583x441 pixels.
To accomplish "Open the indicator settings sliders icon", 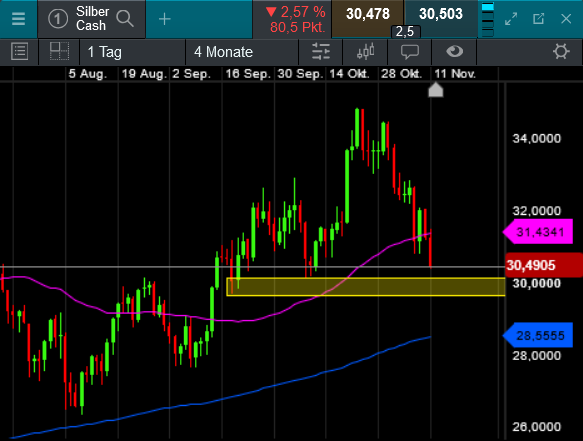I will [321, 52].
